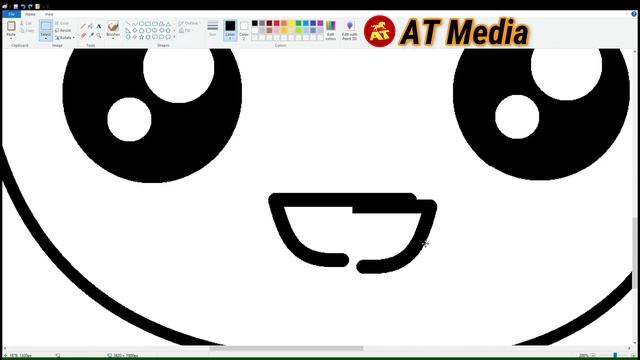The image size is (640, 360).
Task: Activate the Color 1 button
Action: pyautogui.click(x=230, y=30)
